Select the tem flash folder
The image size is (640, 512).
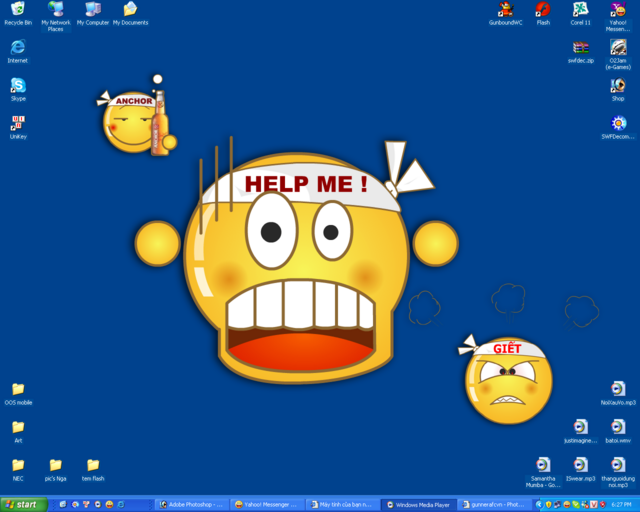point(93,470)
